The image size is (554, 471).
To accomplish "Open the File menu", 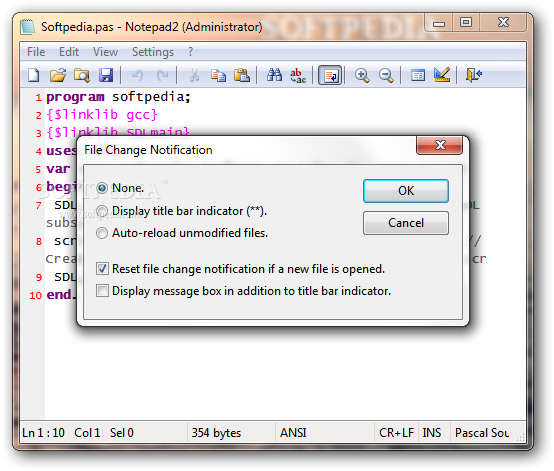I will 36,52.
